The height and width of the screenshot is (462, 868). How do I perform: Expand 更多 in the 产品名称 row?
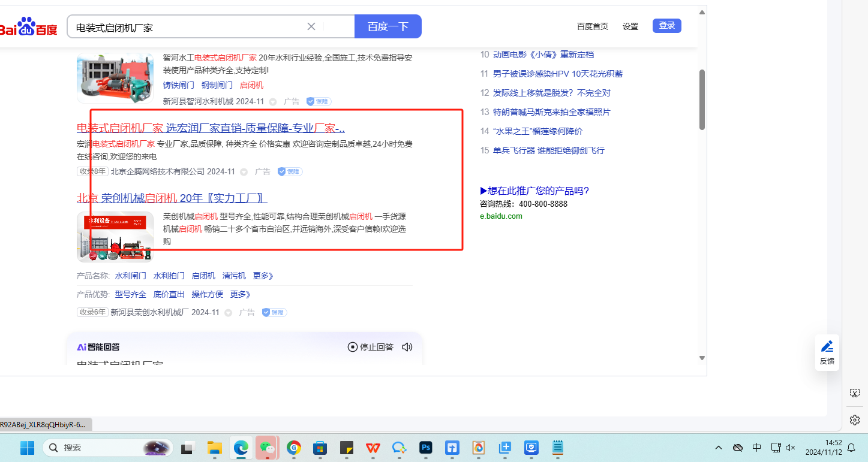pos(263,276)
